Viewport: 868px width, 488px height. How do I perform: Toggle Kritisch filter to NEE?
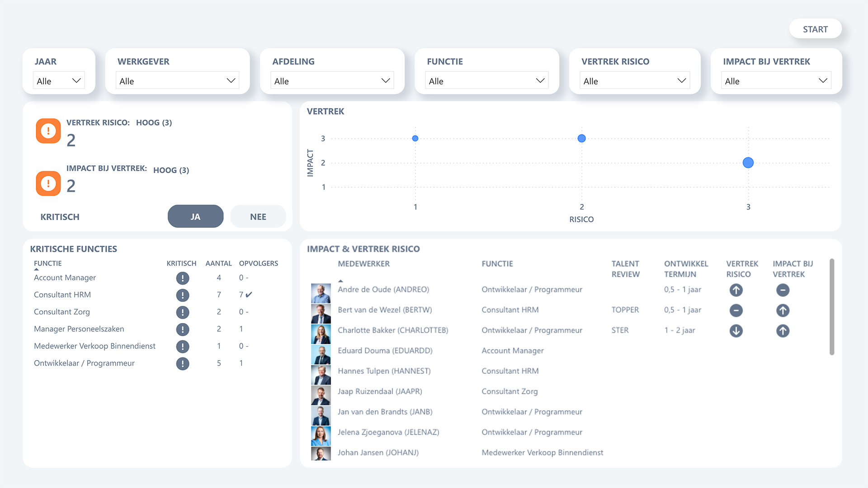[258, 216]
